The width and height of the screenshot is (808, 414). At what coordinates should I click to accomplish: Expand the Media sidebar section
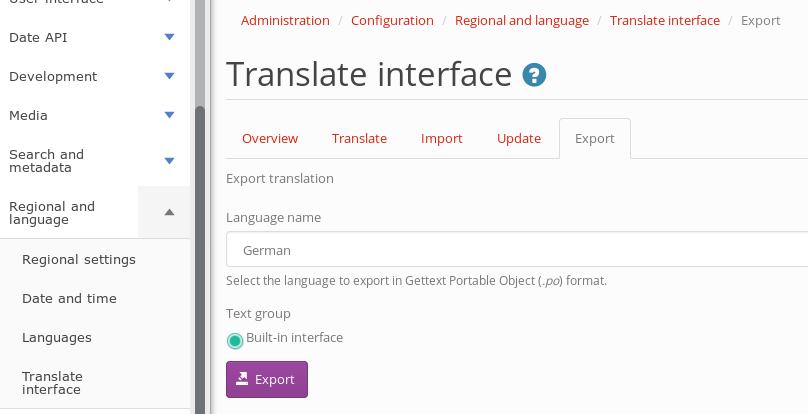pos(169,115)
